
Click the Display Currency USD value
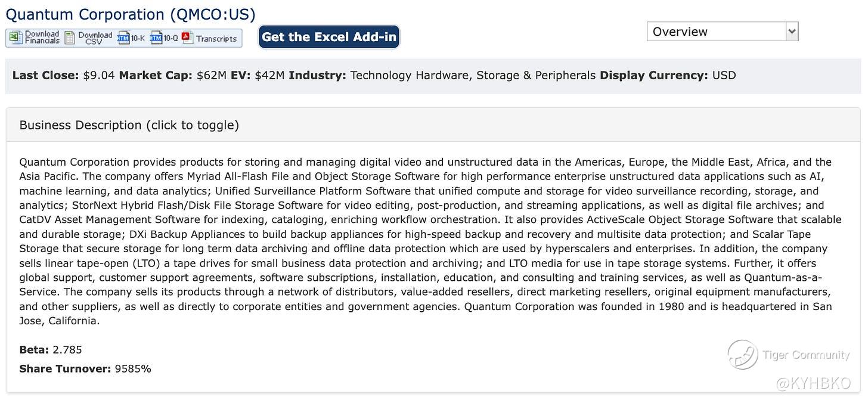pyautogui.click(x=724, y=76)
